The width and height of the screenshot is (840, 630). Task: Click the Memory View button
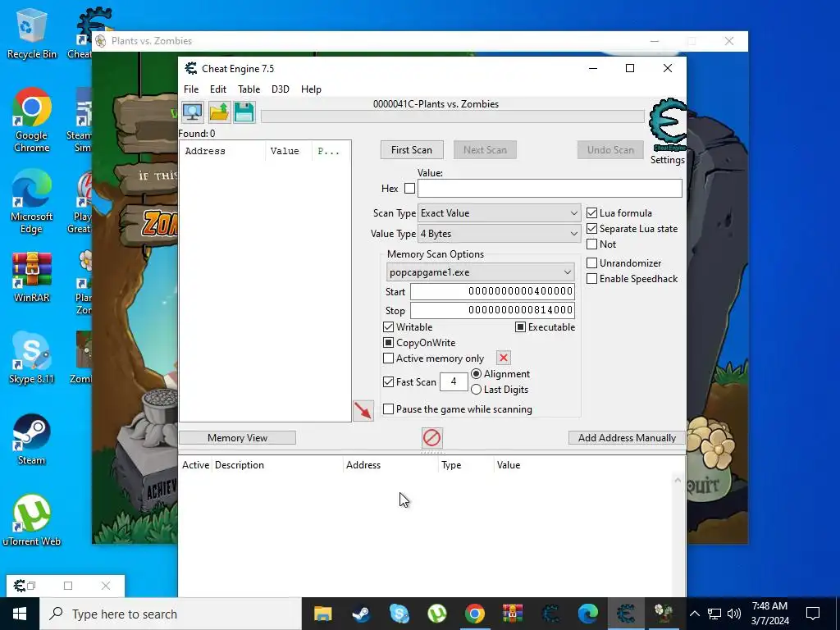coord(237,438)
